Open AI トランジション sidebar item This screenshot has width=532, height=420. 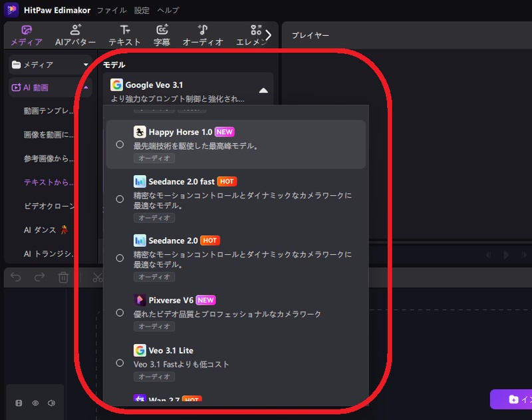(x=48, y=254)
